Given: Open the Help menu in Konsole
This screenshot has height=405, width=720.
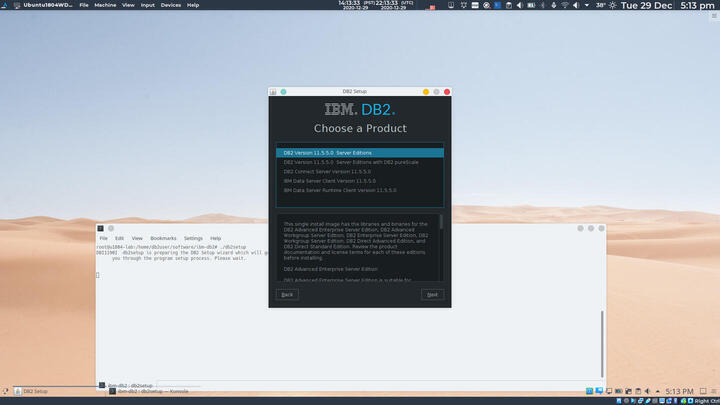Looking at the screenshot, I should tap(215, 238).
